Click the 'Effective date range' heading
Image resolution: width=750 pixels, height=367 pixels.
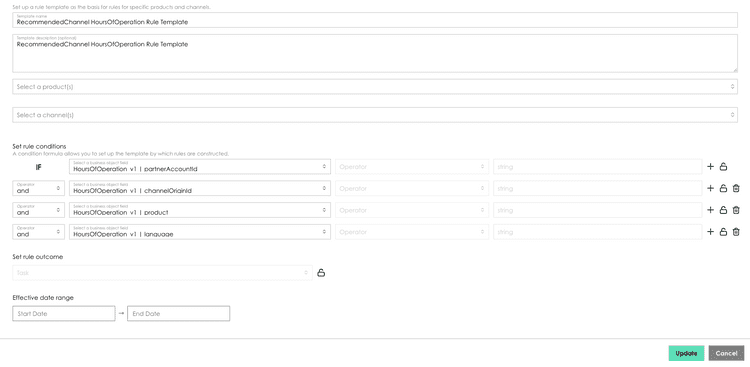point(43,298)
